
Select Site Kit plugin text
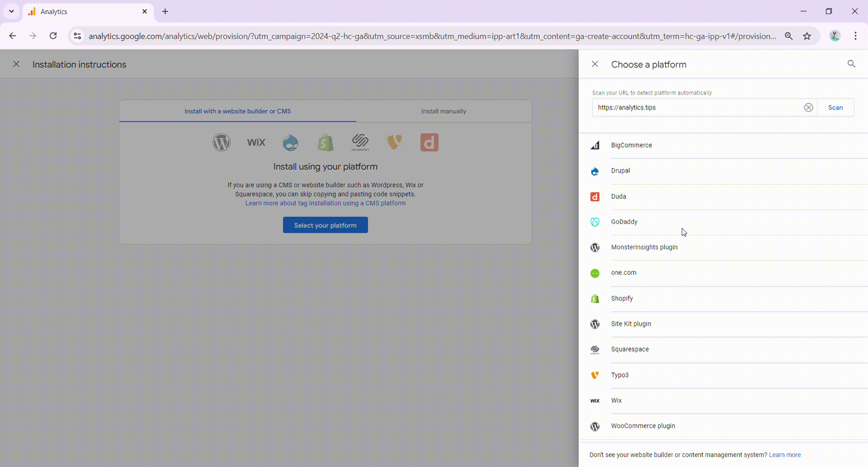[631, 324]
